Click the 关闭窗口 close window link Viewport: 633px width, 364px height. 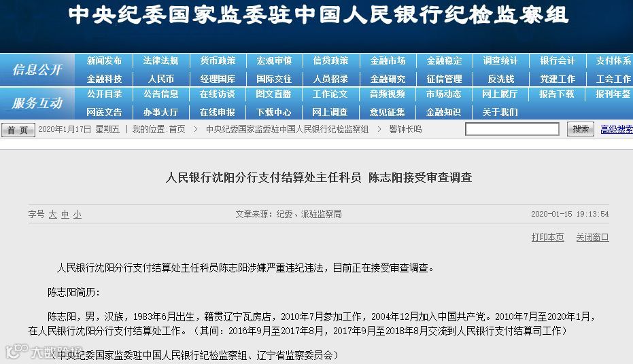592,238
